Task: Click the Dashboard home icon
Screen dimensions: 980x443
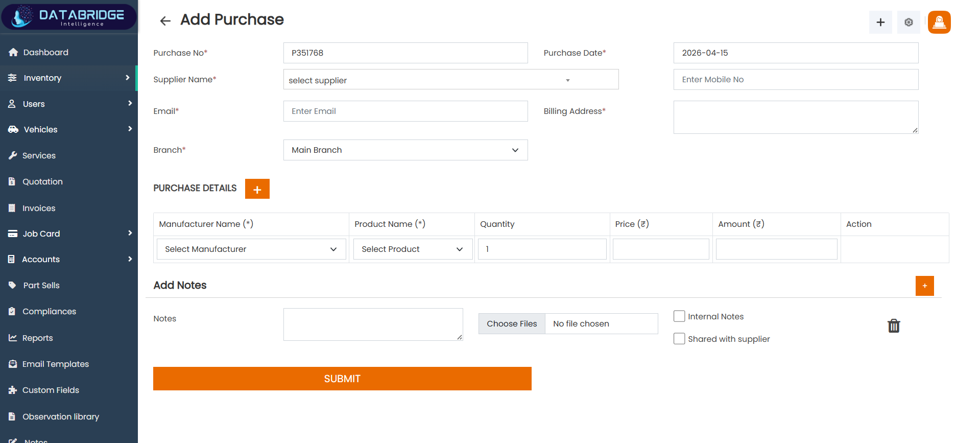Action: coord(13,52)
